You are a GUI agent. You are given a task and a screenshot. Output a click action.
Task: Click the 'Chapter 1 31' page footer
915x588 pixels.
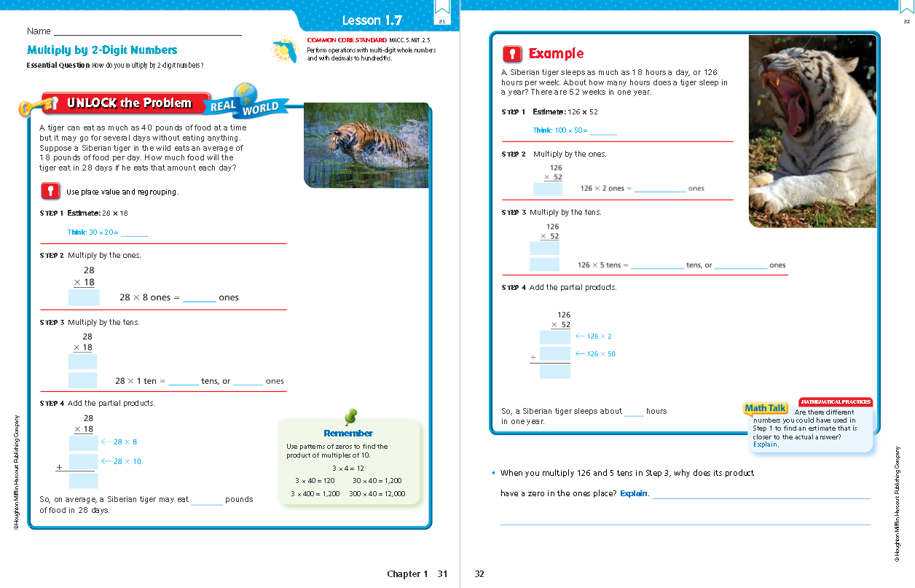tap(417, 574)
